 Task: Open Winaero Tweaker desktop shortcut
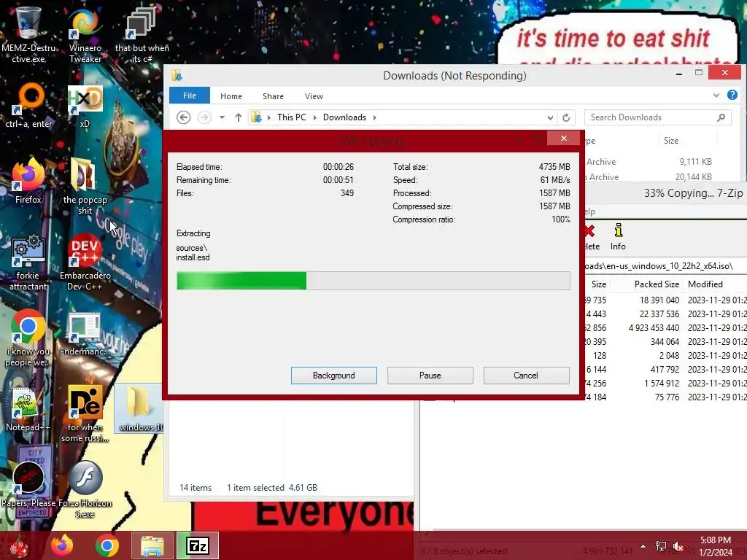[x=85, y=34]
